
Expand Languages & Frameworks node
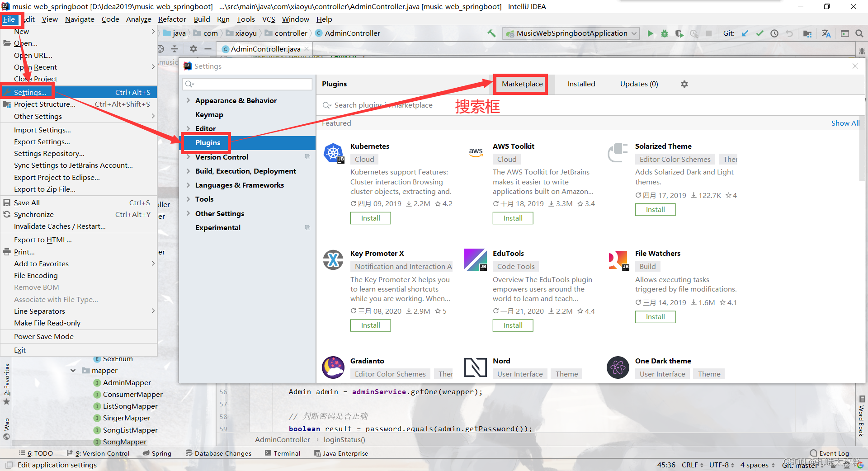coord(189,185)
